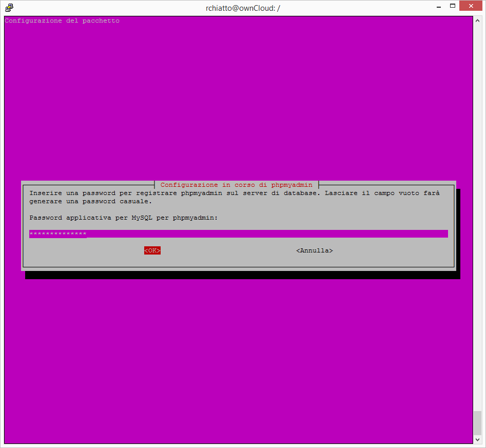Image resolution: width=486 pixels, height=448 pixels.
Task: Click the 'generare una password casuale.' text line
Action: [90, 202]
